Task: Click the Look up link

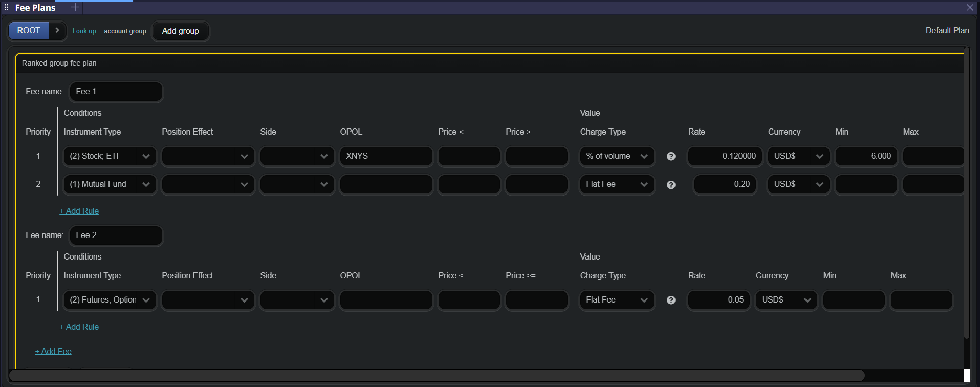Action: point(84,31)
